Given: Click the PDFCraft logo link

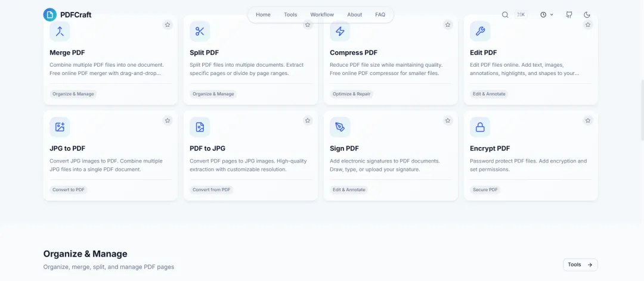Looking at the screenshot, I should pos(67,15).
